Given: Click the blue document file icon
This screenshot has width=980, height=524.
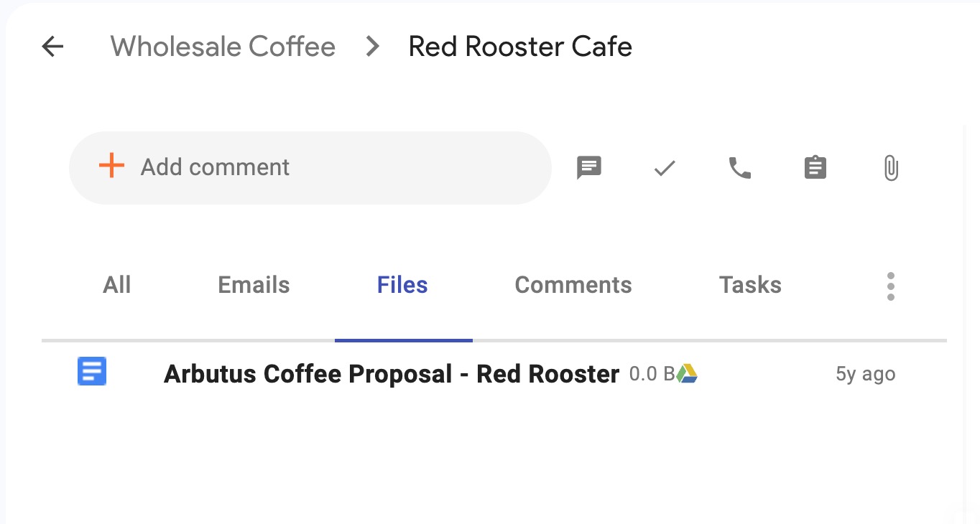Looking at the screenshot, I should click(92, 372).
